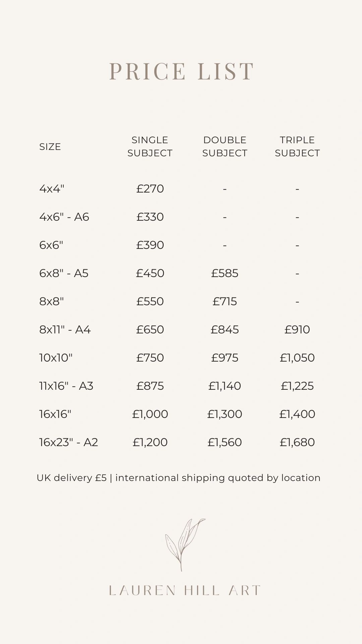
Task: Click the £390 single subject price
Action: pyautogui.click(x=150, y=245)
